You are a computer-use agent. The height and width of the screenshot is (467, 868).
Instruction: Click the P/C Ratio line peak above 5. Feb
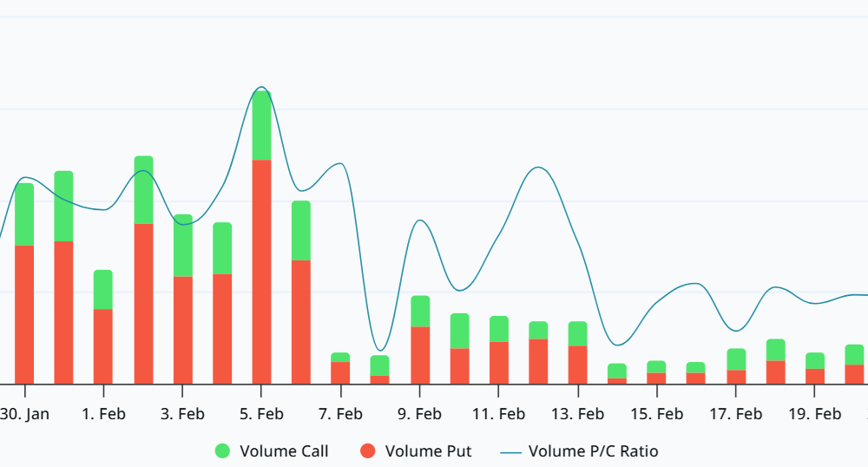tap(260, 88)
